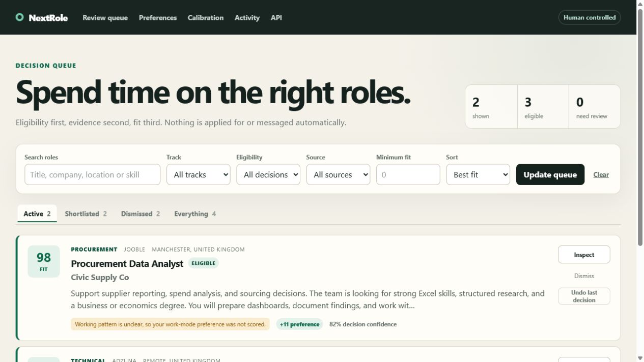Open the Procurement Data Analyst title
This screenshot has width=644, height=362.
coord(127,263)
